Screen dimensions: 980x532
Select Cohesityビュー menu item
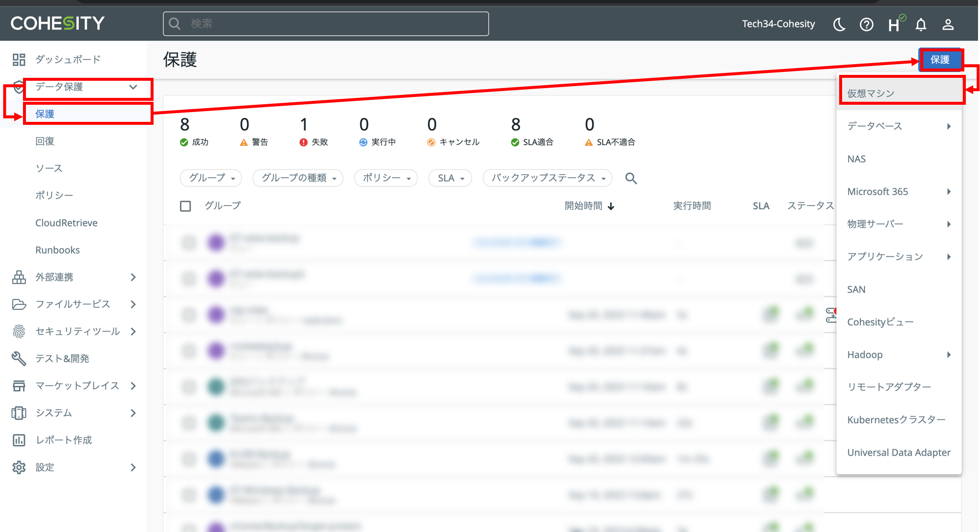[x=899, y=322]
